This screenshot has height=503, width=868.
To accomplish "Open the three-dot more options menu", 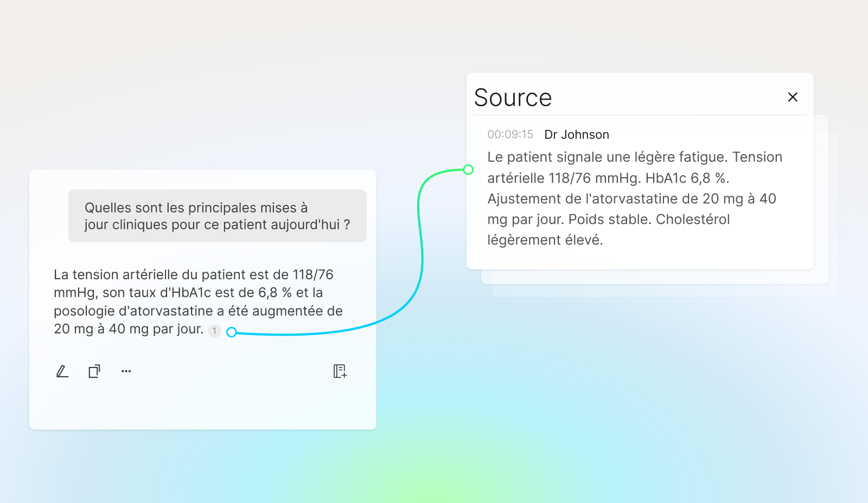I will click(x=126, y=371).
